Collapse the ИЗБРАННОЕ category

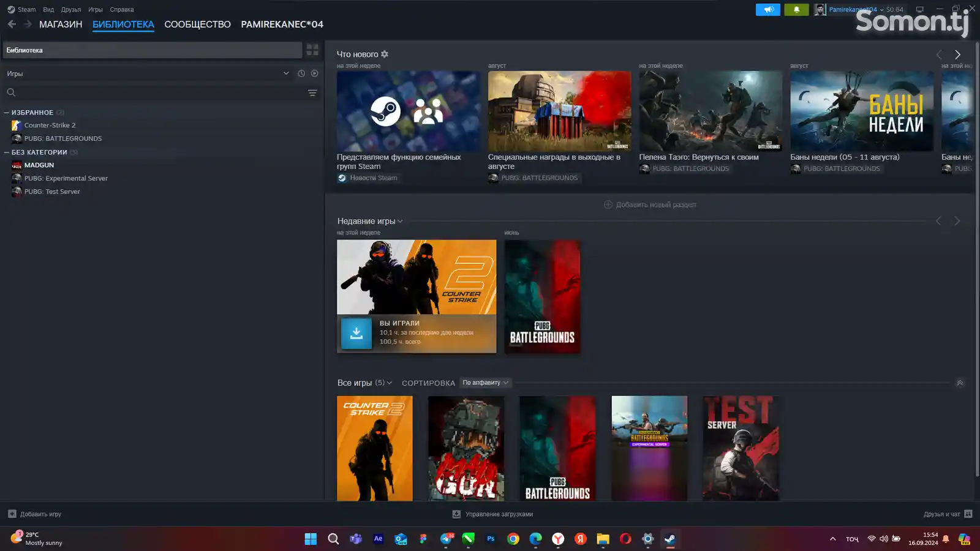pyautogui.click(x=7, y=113)
